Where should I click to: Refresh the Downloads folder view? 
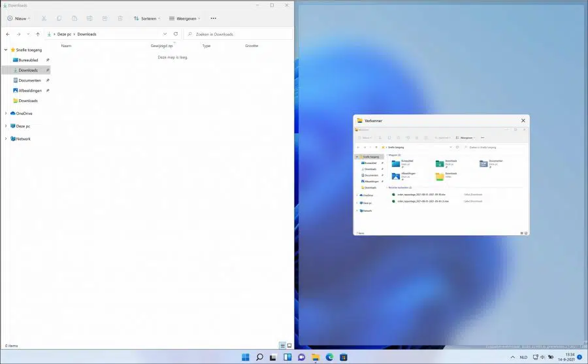176,34
